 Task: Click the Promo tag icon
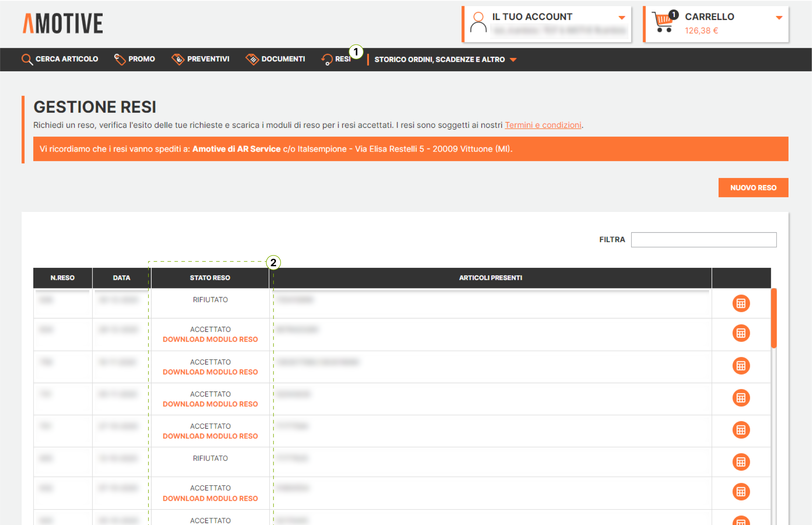pyautogui.click(x=120, y=59)
